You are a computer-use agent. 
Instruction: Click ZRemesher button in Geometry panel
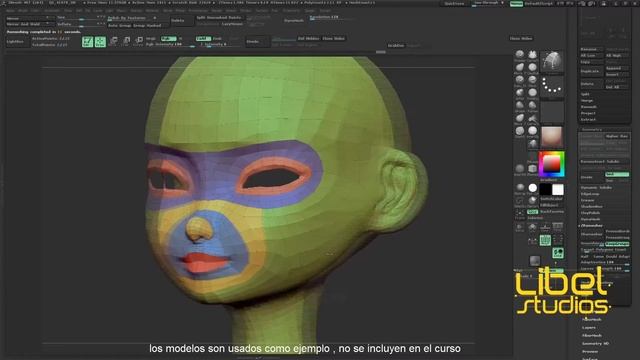[591, 234]
